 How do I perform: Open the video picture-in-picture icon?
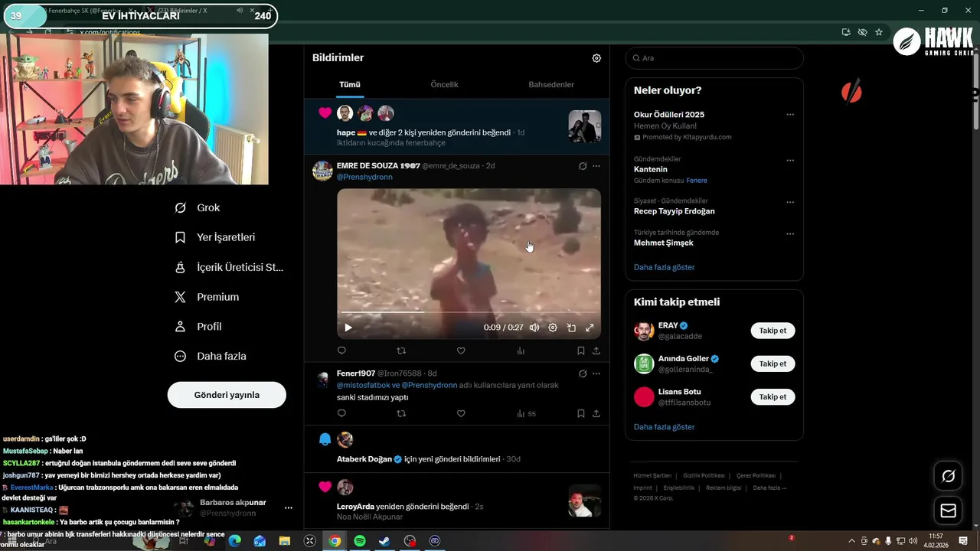coord(571,328)
